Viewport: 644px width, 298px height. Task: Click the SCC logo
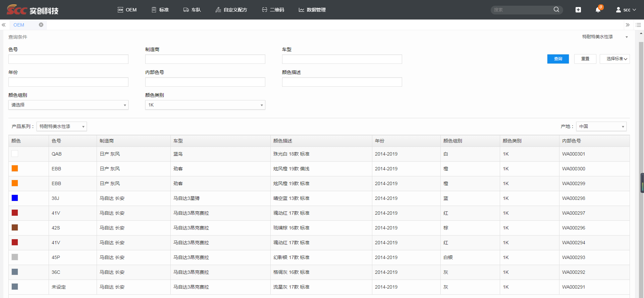33,10
